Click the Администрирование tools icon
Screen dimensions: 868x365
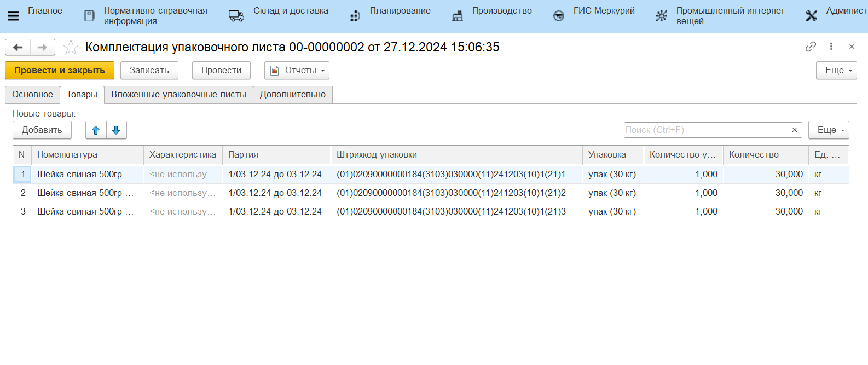pyautogui.click(x=812, y=16)
